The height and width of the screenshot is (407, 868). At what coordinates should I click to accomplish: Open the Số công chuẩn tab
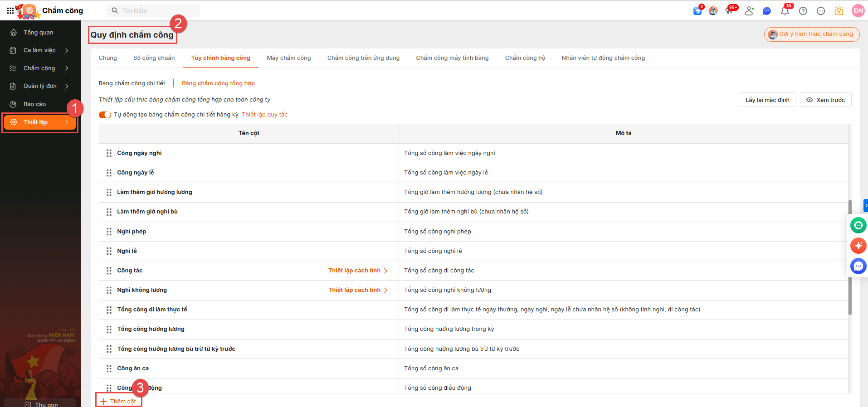point(154,58)
